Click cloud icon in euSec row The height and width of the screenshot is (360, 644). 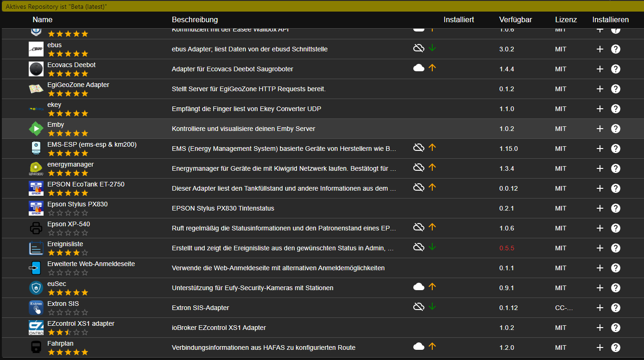pyautogui.click(x=419, y=286)
